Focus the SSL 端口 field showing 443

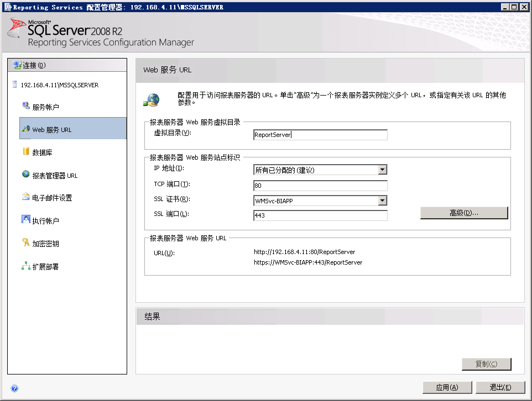click(320, 215)
